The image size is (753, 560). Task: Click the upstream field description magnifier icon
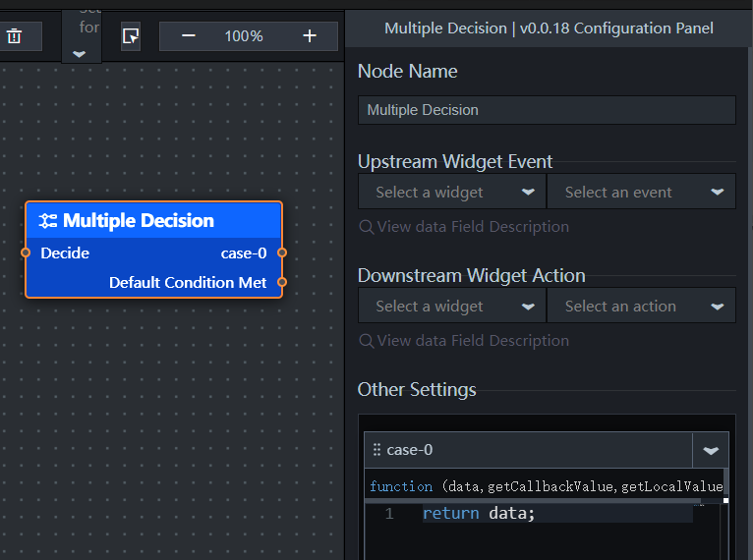coord(367,227)
